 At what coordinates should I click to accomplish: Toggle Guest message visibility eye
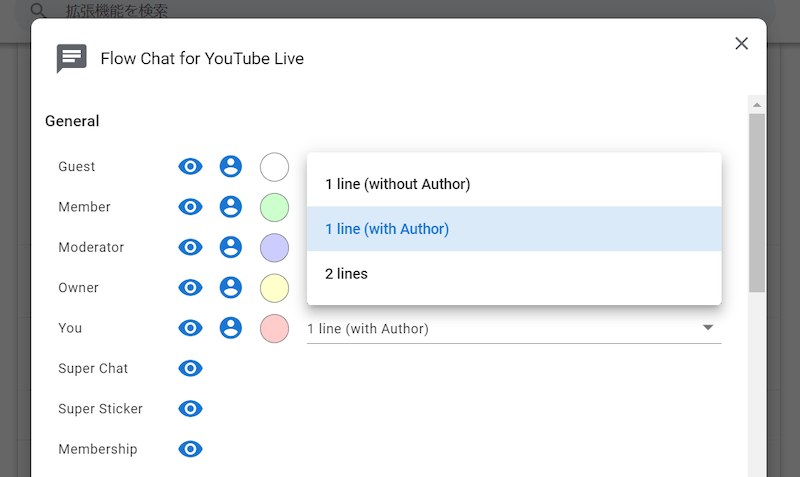tap(190, 167)
